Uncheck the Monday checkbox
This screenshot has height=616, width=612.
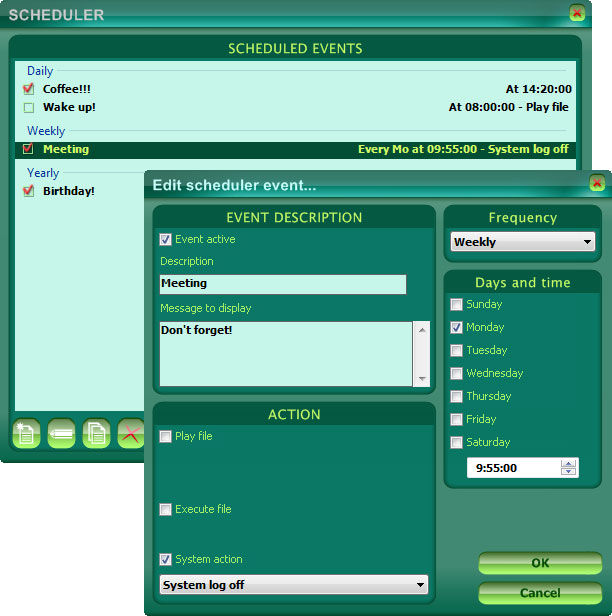click(456, 327)
